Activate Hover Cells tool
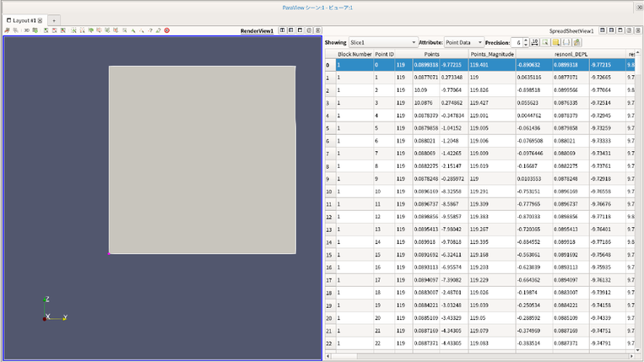Viewport: 644px width, 362px height. click(159, 30)
